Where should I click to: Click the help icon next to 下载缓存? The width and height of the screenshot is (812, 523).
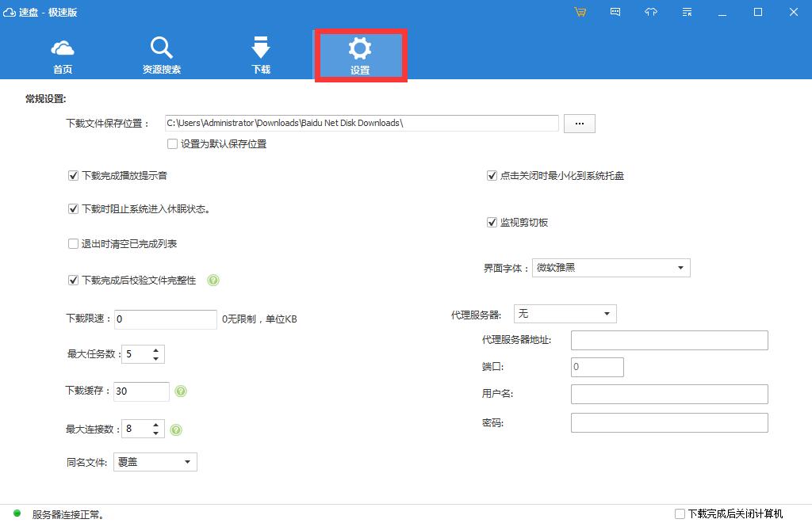(181, 391)
